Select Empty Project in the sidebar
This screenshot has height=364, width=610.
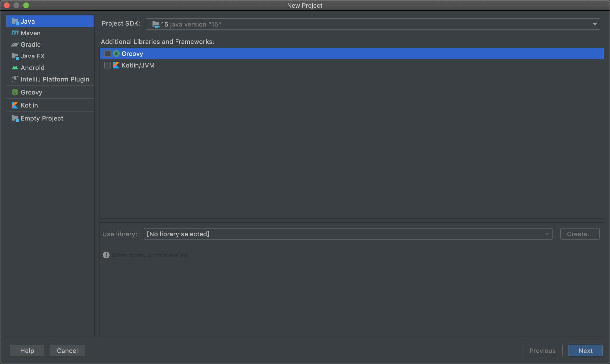click(x=42, y=118)
